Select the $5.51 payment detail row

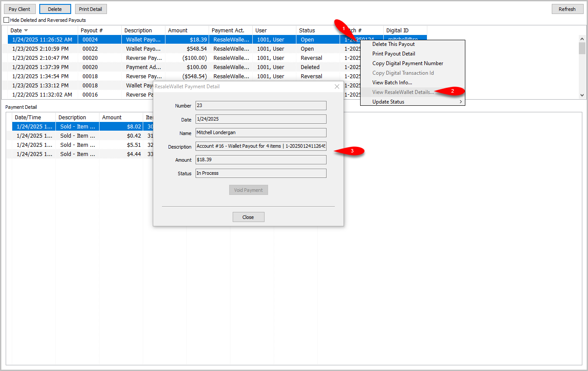[83, 145]
